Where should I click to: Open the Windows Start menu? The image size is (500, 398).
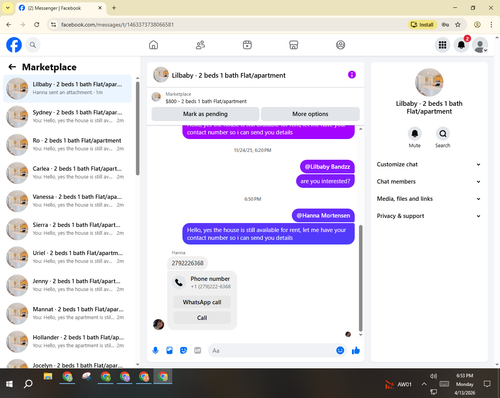tap(9, 384)
